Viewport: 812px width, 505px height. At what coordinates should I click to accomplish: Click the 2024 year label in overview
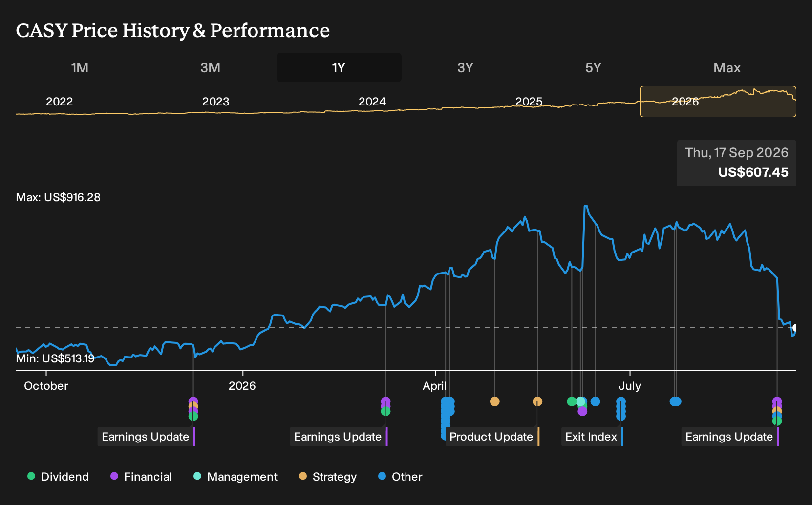tap(372, 102)
